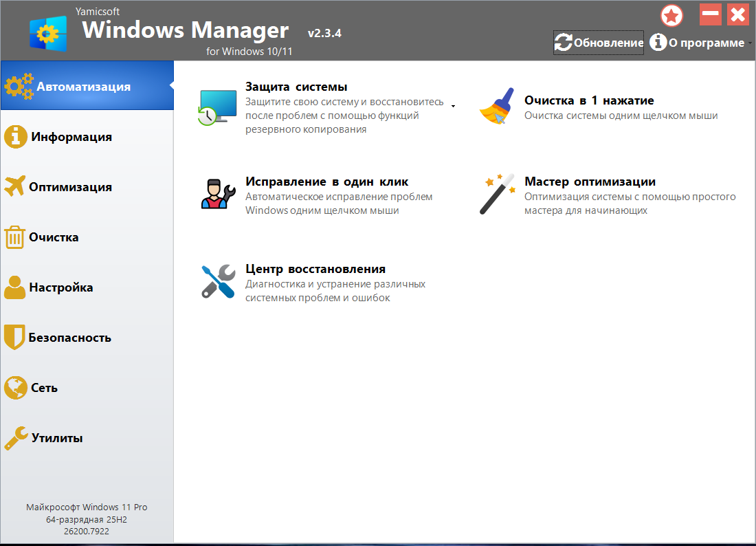Click the repairman icon for one-click fix
Screen dimensions: 756x546
coord(217,194)
